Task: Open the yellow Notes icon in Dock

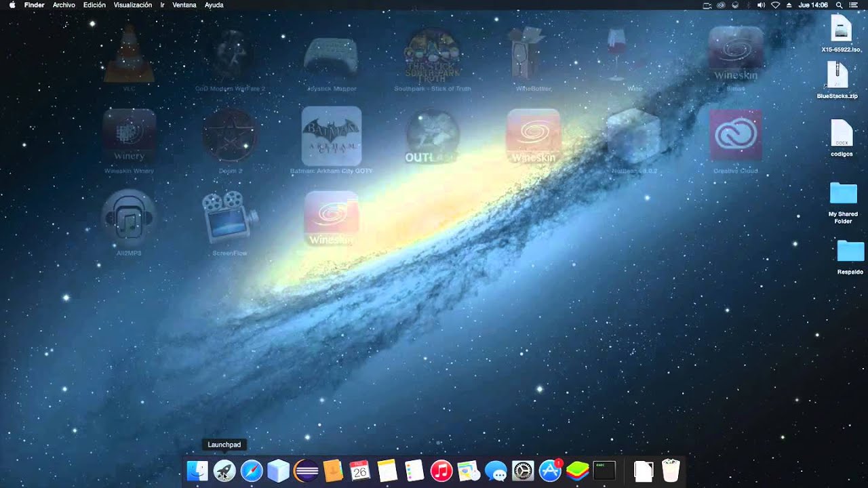Action: (x=387, y=470)
